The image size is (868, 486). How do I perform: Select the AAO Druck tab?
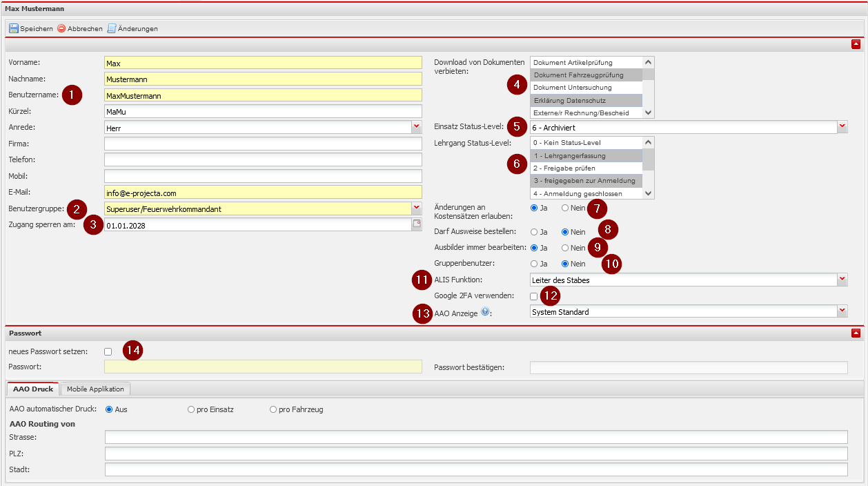tap(33, 389)
